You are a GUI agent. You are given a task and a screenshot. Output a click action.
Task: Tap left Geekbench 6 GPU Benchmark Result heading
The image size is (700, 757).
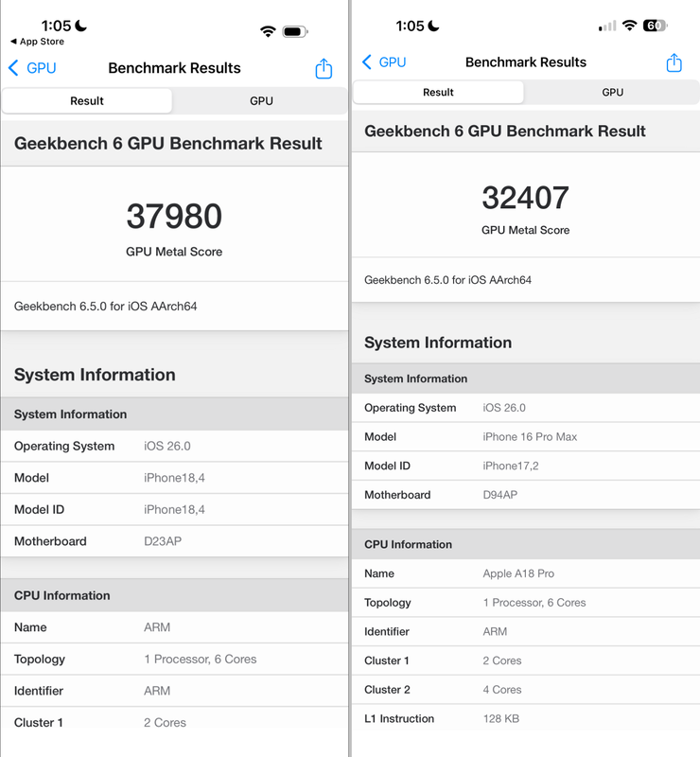point(168,144)
